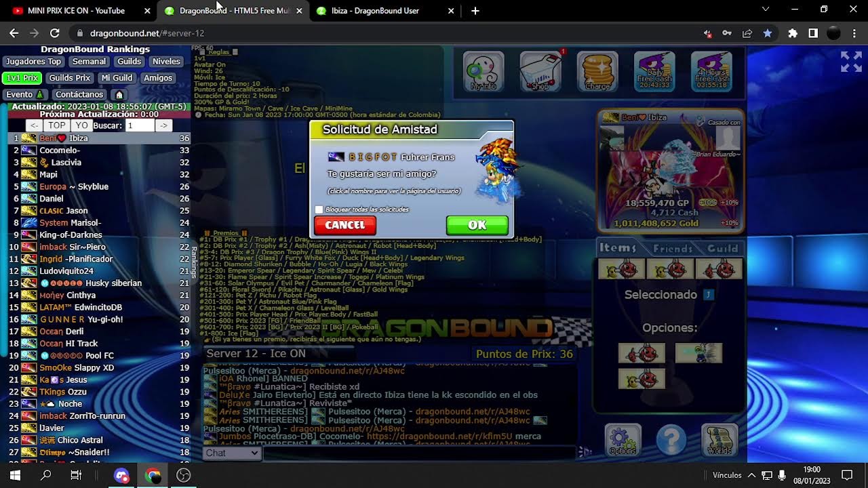Check 'Bloquear todas las solicitudes' checkbox

319,209
